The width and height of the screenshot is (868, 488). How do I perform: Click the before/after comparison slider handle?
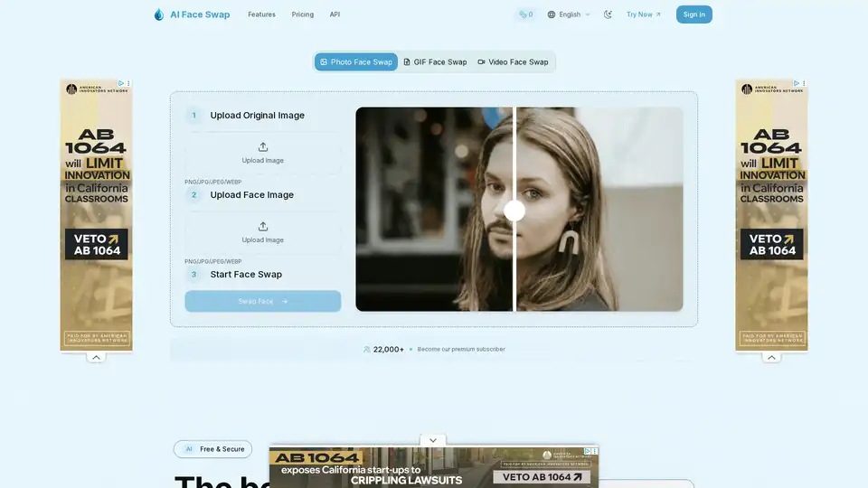[x=514, y=211]
